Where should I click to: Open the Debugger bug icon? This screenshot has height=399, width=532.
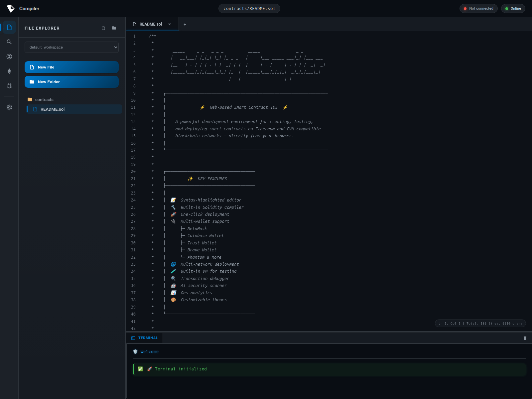pyautogui.click(x=9, y=86)
